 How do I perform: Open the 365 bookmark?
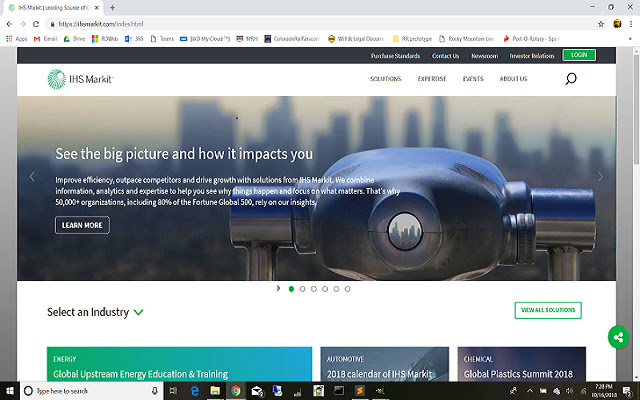point(134,39)
